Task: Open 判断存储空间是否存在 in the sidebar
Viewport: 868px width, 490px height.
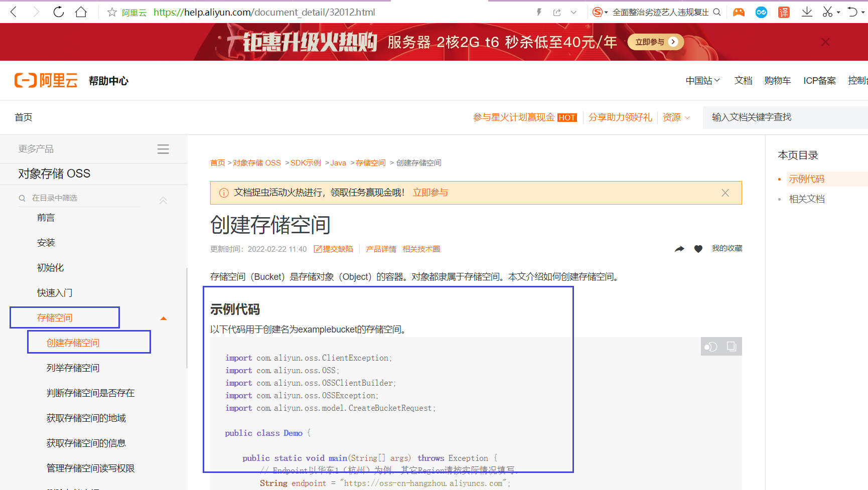Action: pos(90,393)
